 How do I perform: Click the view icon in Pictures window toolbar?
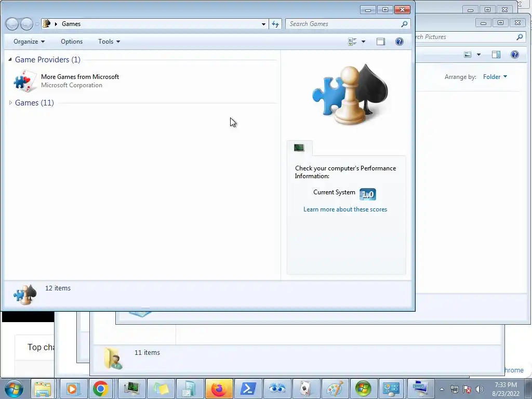468,55
